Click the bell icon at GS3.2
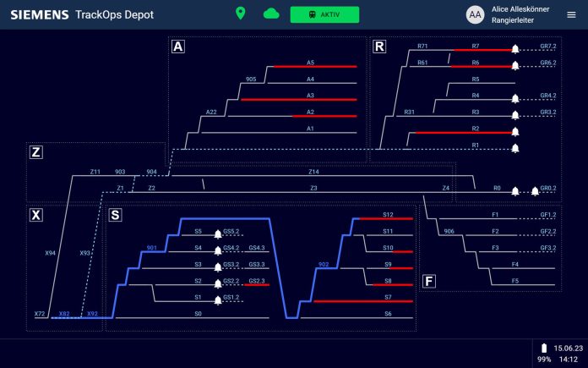 [218, 267]
